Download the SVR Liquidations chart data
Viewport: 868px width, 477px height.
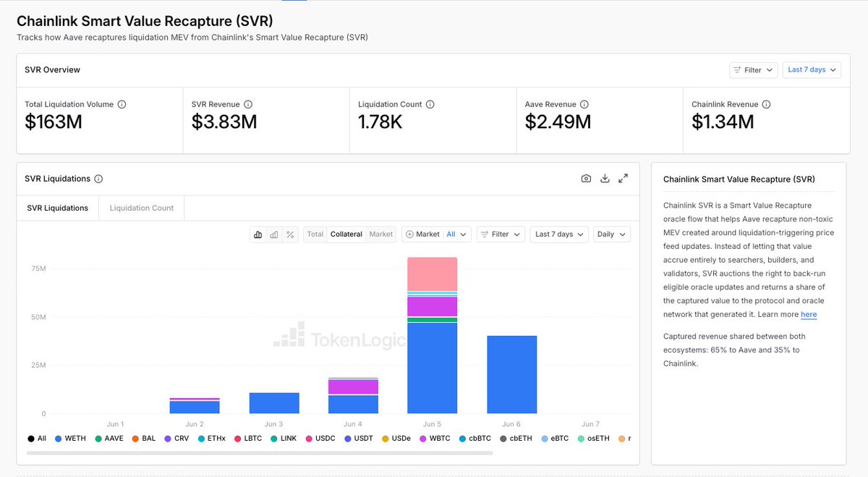click(x=605, y=179)
